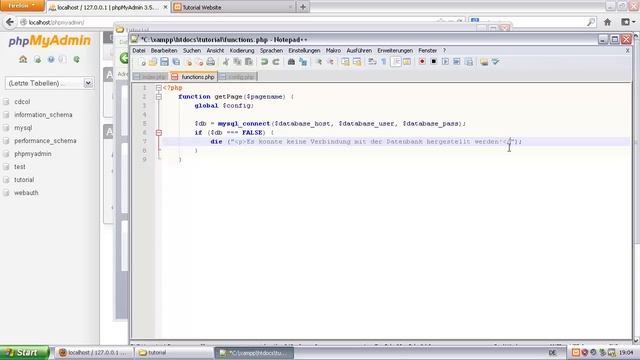Image resolution: width=640 pixels, height=360 pixels.
Task: Click the Zoom In icon in Notepad++ toolbar
Action: [x=318, y=62]
